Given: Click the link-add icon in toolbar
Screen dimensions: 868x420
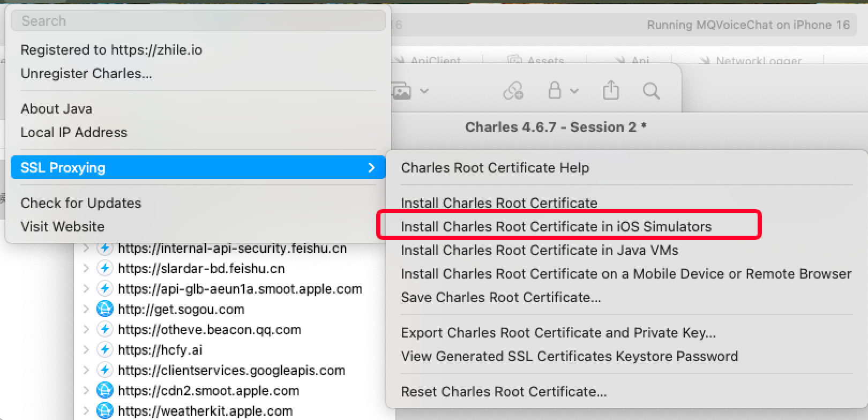Looking at the screenshot, I should click(513, 91).
